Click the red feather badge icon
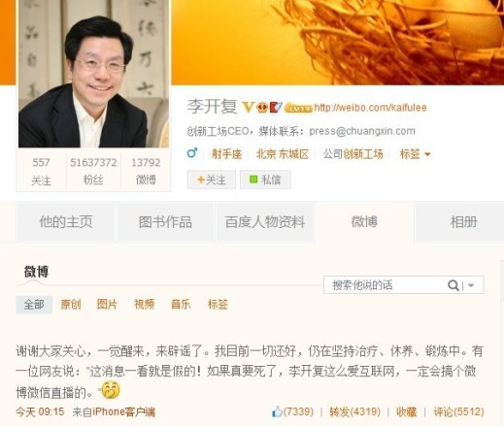The image size is (504, 426). [x=276, y=107]
